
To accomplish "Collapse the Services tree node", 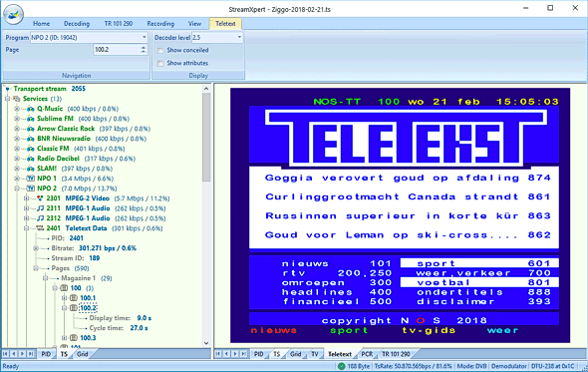I will click(8, 99).
